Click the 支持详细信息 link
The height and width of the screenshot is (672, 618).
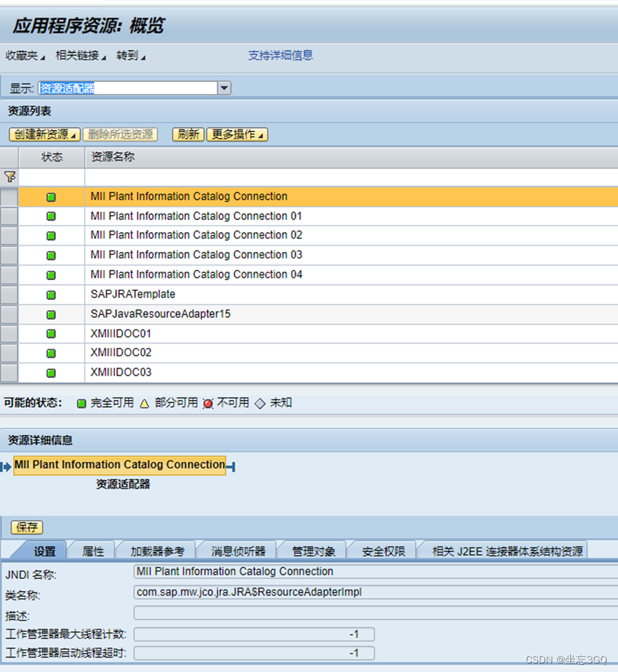click(x=281, y=55)
